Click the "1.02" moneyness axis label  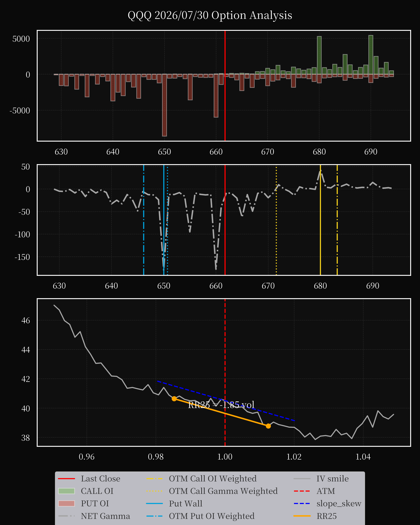[x=294, y=457]
